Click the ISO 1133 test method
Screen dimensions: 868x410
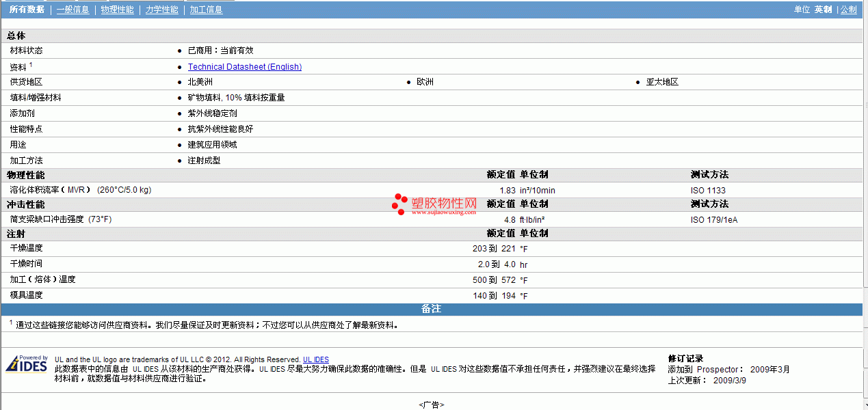pyautogui.click(x=708, y=191)
